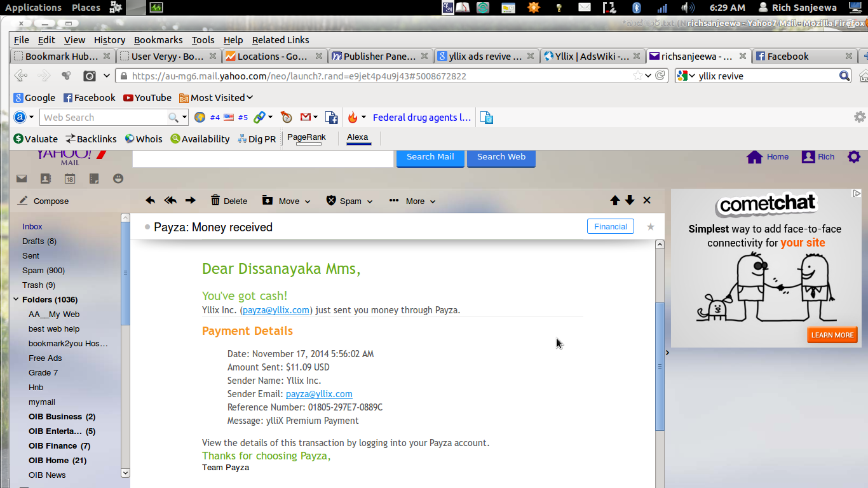This screenshot has width=868, height=488.
Task: Open the More actions dropdown
Action: point(412,201)
